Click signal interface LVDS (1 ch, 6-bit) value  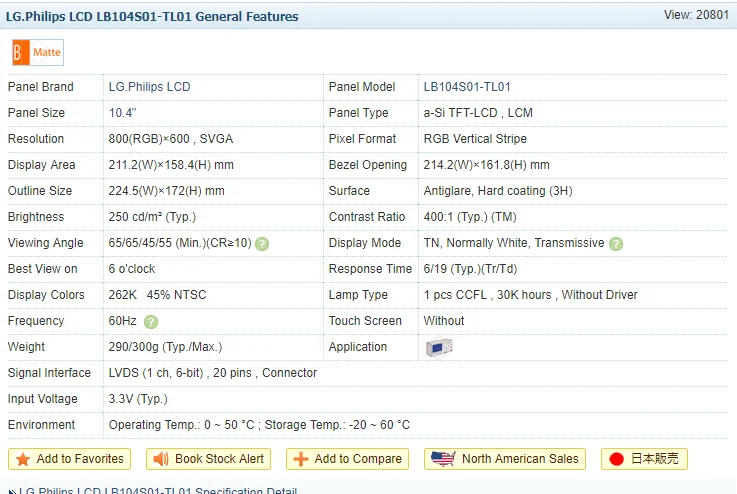213,373
